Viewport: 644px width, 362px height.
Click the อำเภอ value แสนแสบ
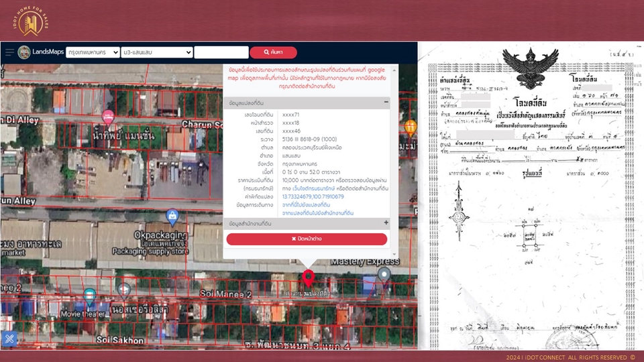click(x=291, y=156)
